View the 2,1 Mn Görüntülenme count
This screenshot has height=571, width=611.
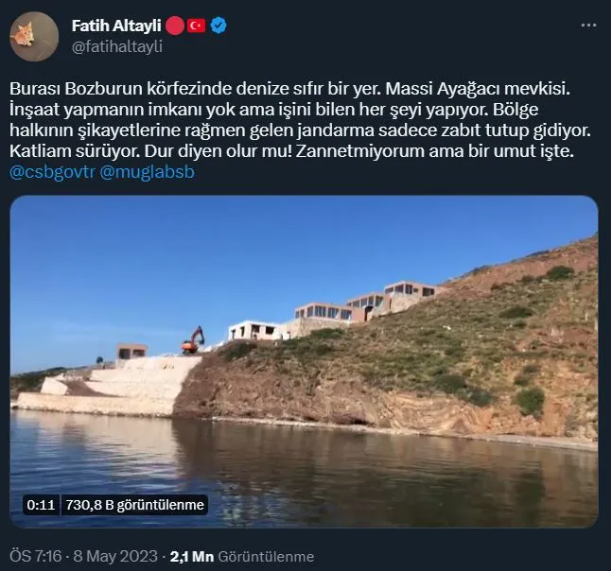pyautogui.click(x=242, y=556)
